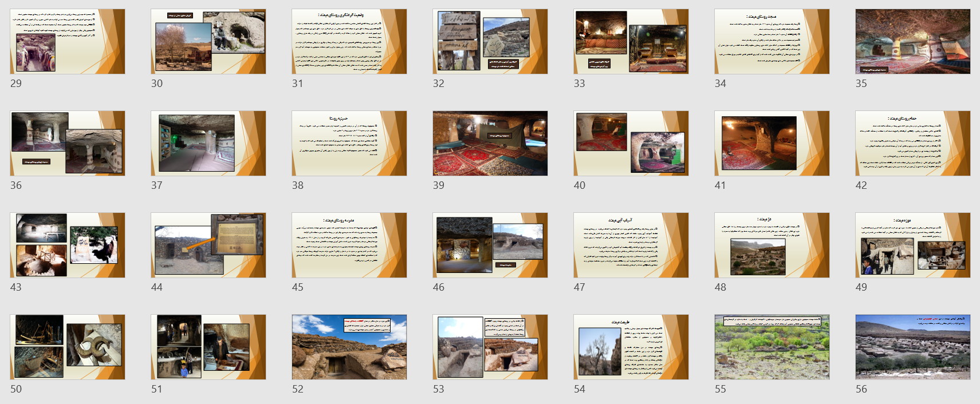Select text slide 31 about Meymand tourism
Screen dimensions: 980x404
[349, 41]
